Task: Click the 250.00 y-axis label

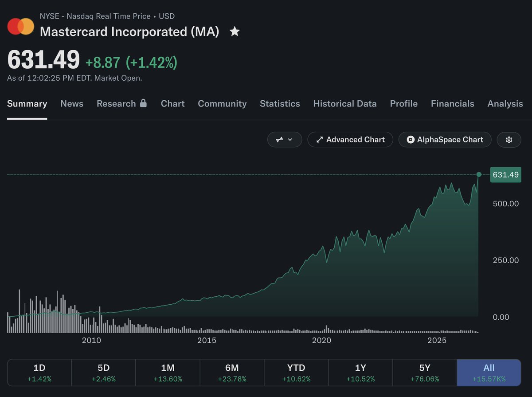Action: [x=506, y=260]
